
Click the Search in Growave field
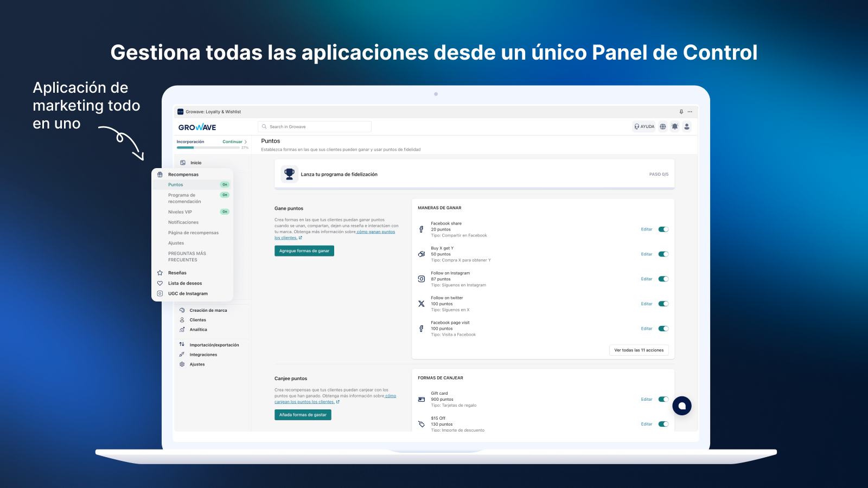(315, 127)
